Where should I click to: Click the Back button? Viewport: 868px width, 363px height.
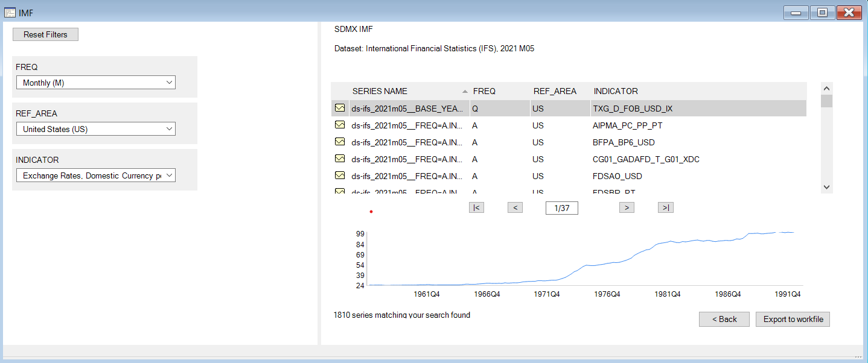(x=724, y=319)
